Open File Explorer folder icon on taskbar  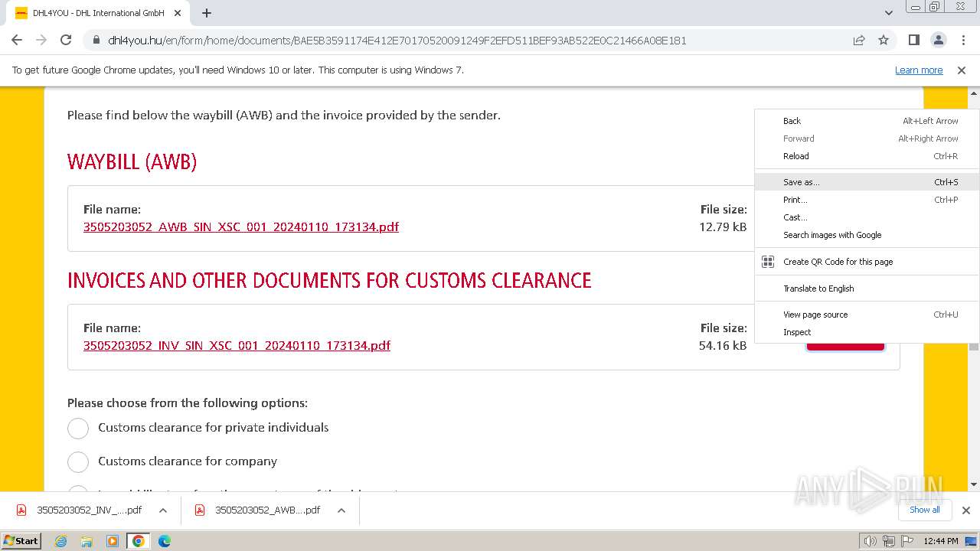pyautogui.click(x=87, y=541)
